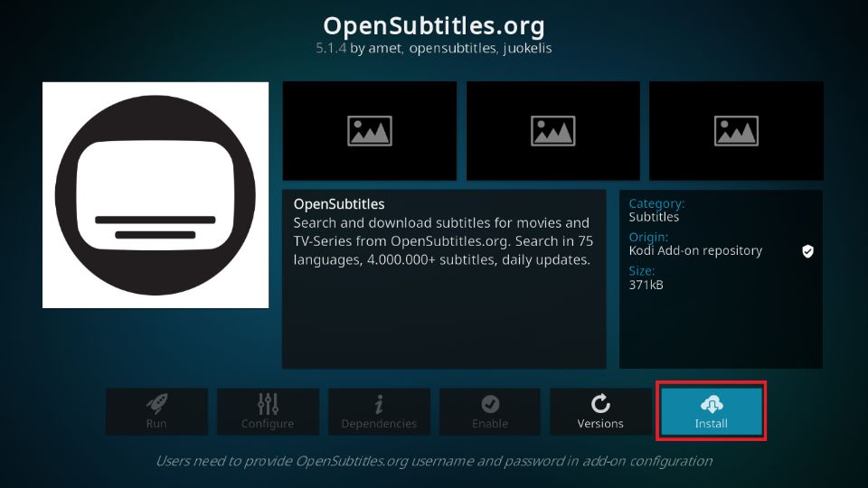Click the "Origin:" label
Viewport: 868px width, 488px height.
[648, 238]
